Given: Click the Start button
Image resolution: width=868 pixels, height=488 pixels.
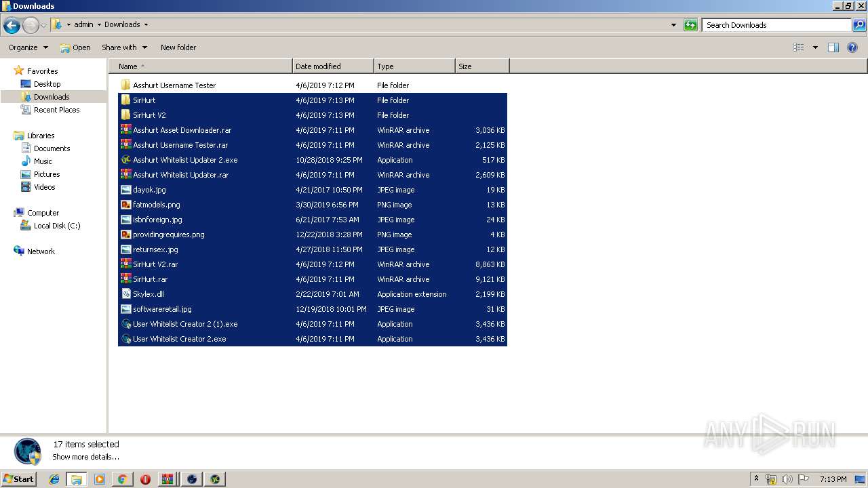Looking at the screenshot, I should coord(18,479).
